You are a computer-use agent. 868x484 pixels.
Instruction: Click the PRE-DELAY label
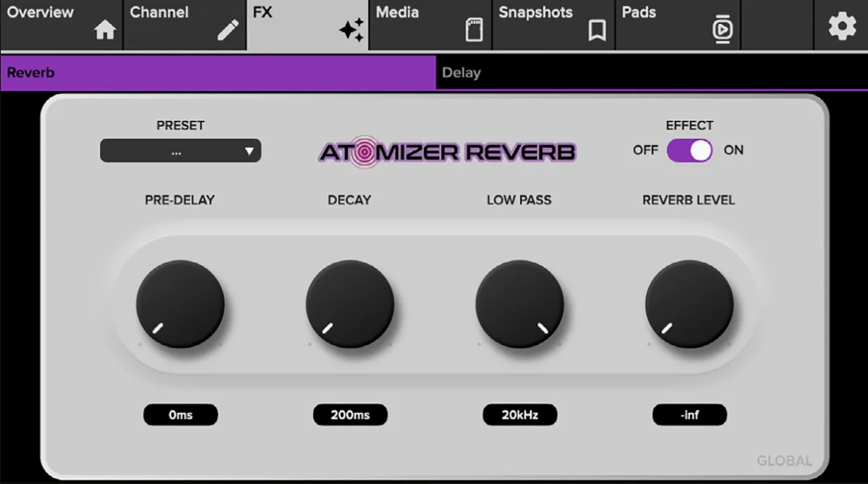180,200
